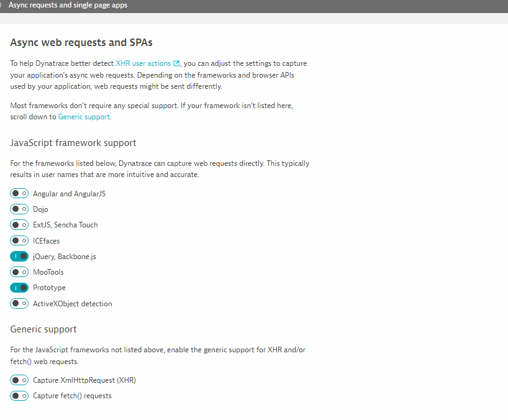Open the XHR user actions link
The image size is (508, 420).
pos(143,63)
